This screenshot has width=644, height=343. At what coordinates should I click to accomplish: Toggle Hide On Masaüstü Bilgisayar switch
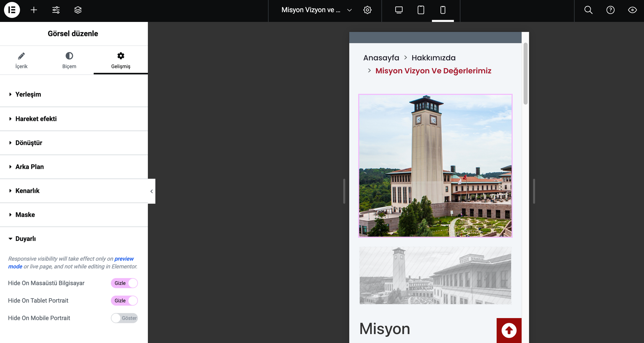124,283
